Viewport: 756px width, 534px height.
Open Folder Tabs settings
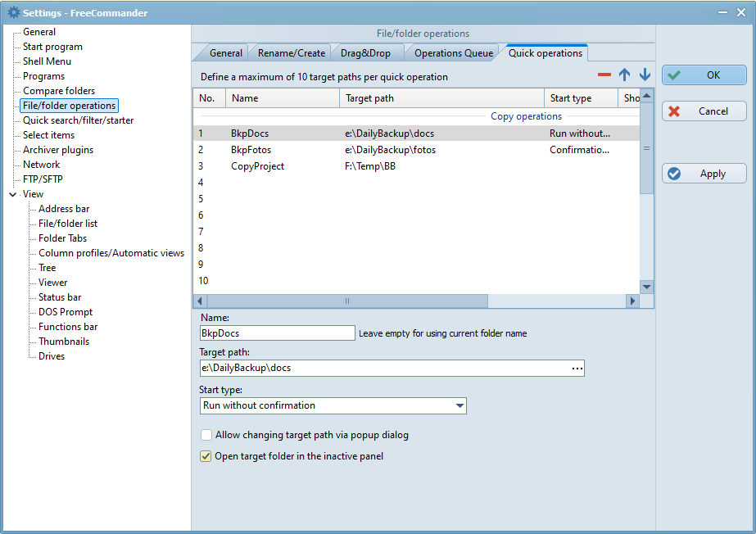point(63,238)
